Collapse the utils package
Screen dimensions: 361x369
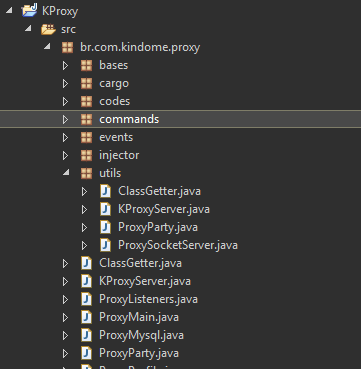pyautogui.click(x=66, y=173)
